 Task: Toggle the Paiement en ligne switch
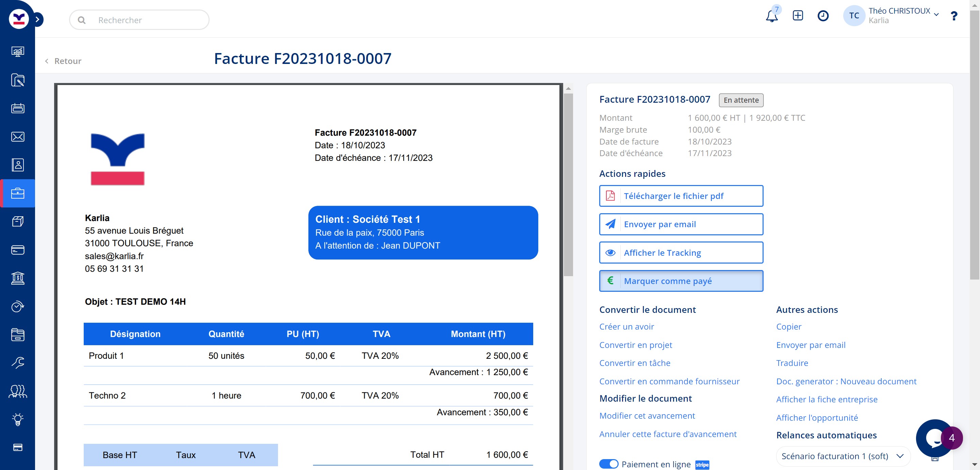608,464
